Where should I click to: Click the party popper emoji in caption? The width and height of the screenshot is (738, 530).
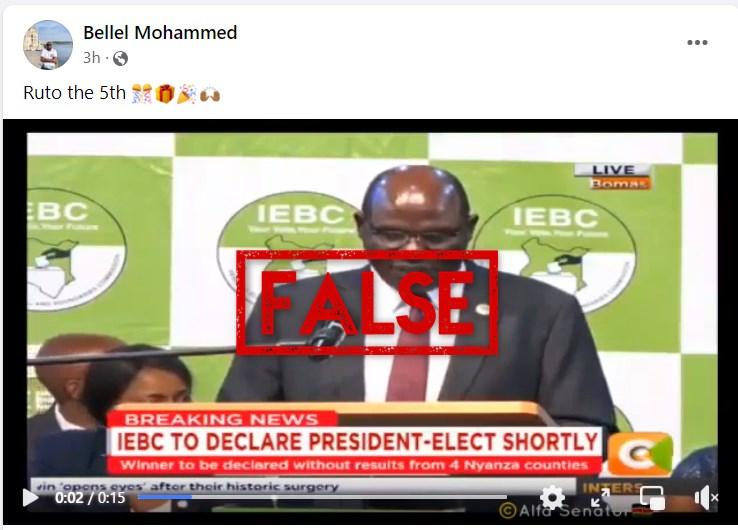coord(186,93)
